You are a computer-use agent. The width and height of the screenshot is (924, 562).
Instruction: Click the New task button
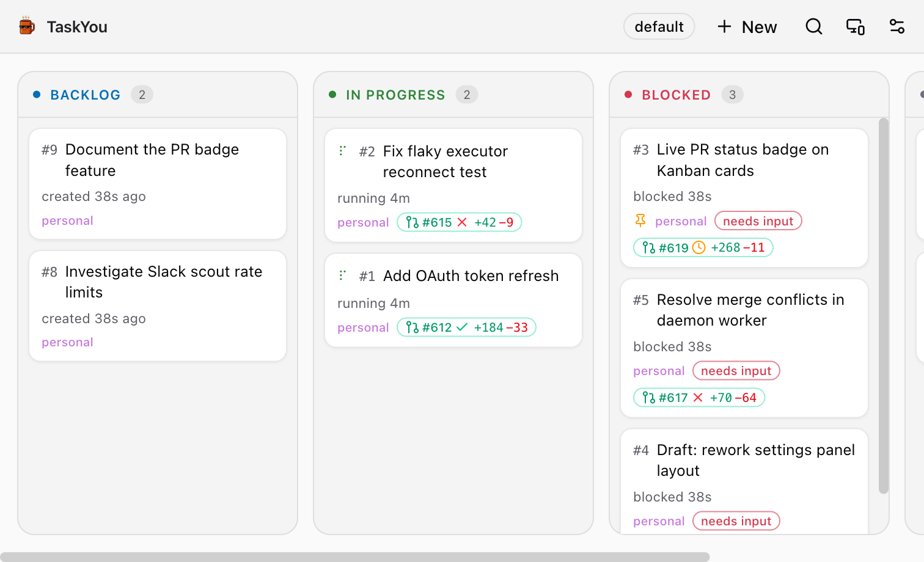747,27
